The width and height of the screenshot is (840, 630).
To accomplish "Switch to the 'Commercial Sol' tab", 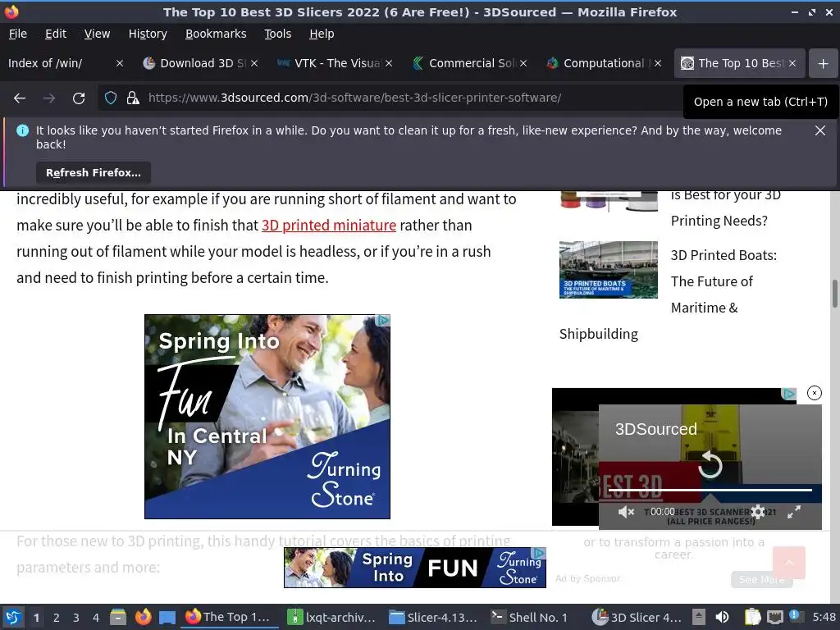I will 468,63.
